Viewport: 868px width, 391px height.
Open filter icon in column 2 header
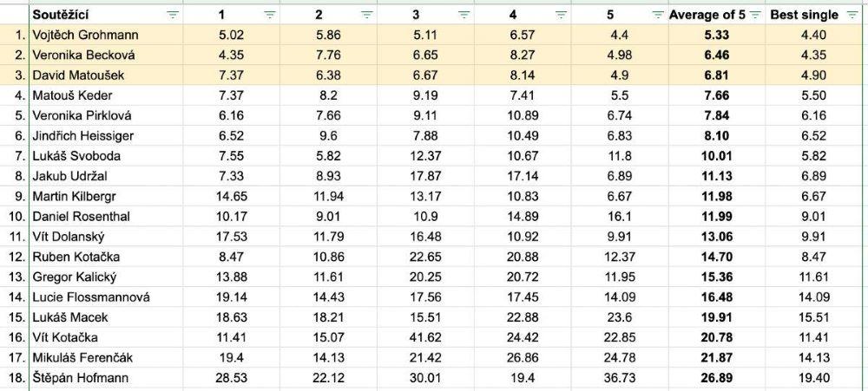pos(367,15)
